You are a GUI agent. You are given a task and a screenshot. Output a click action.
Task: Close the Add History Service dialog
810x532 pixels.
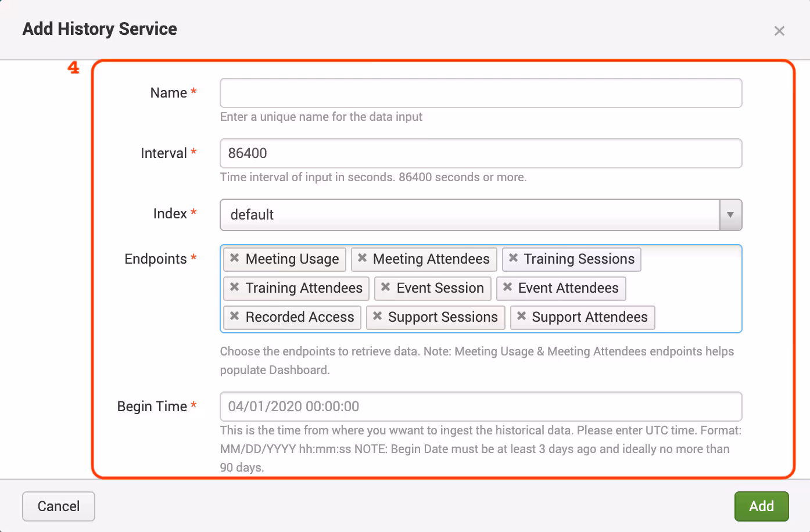(779, 31)
